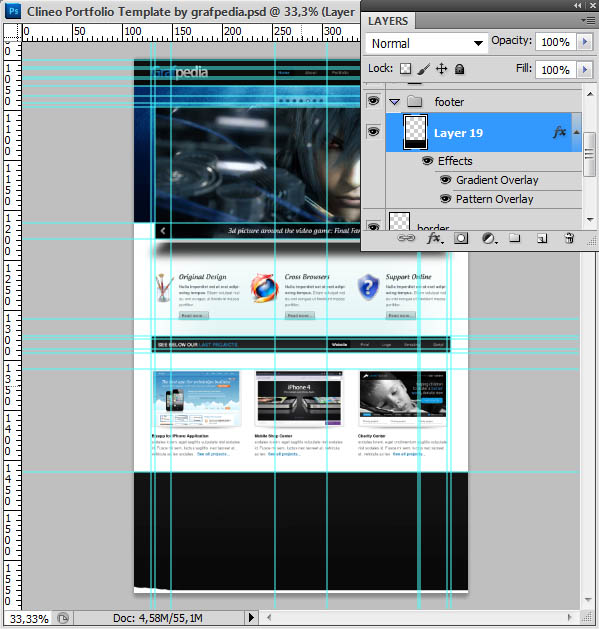Collapse Layer 19 effects list arrow
Viewport: 599px width, 629px height.
point(577,132)
